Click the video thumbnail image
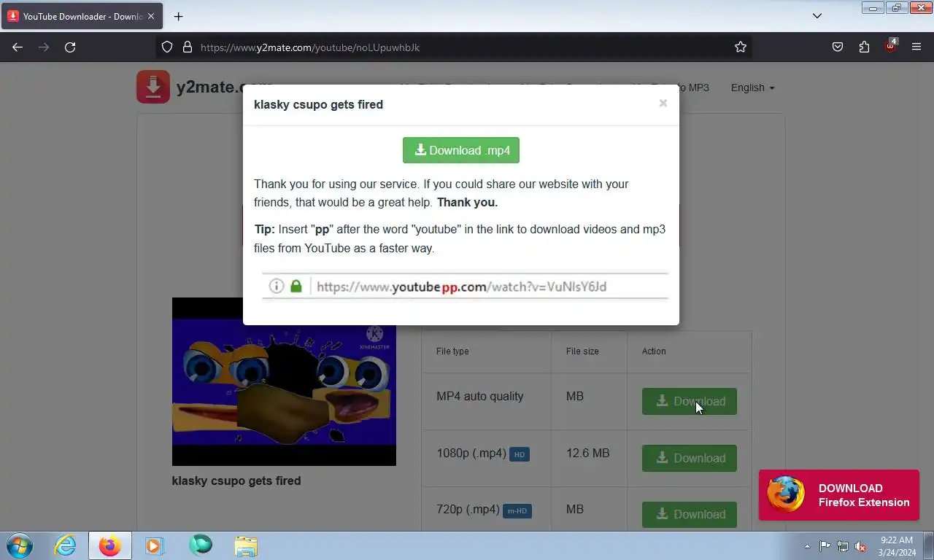The image size is (934, 560). coord(284,381)
